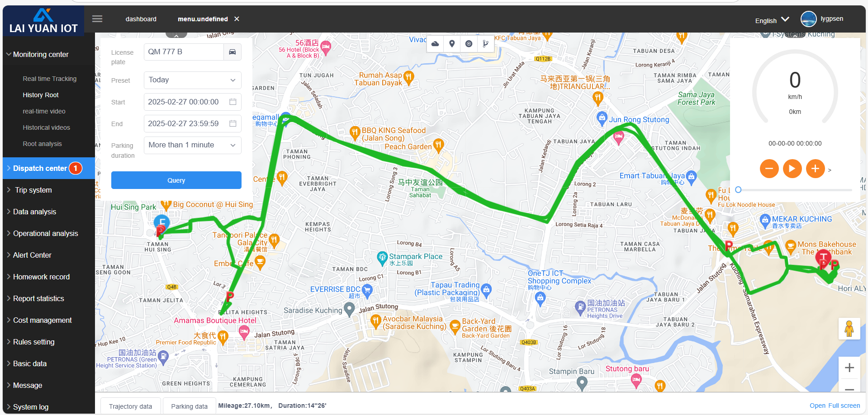Screen dimensions: 868x415
Task: Click the route branch icon
Action: click(485, 44)
